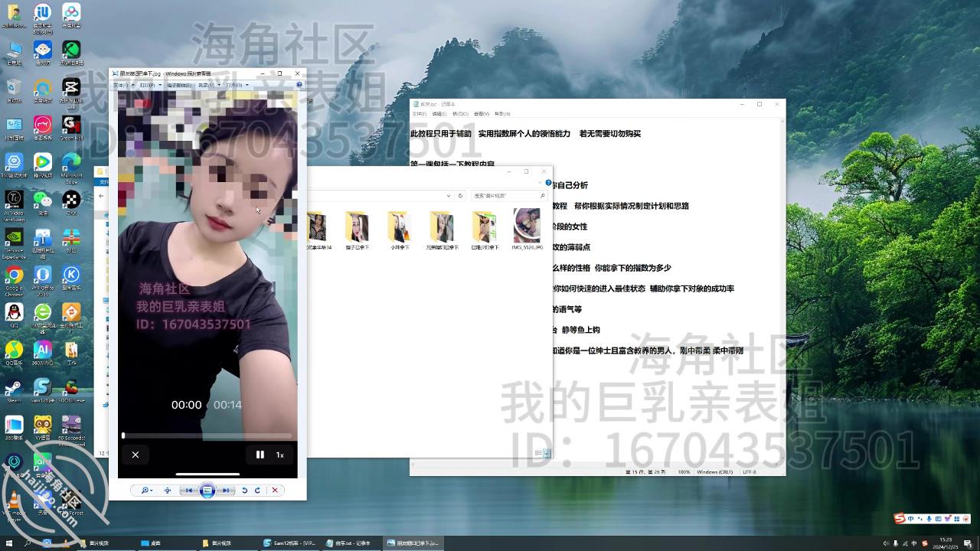980x551 pixels.
Task: Open the 打印(P) dropdown arrow
Action: tap(160, 84)
